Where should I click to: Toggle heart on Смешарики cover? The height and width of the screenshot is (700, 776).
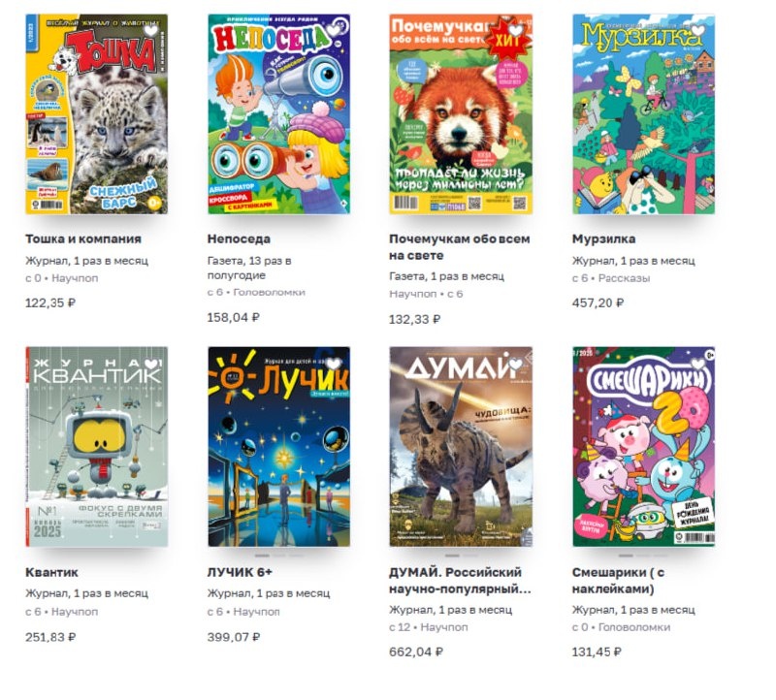(x=698, y=365)
